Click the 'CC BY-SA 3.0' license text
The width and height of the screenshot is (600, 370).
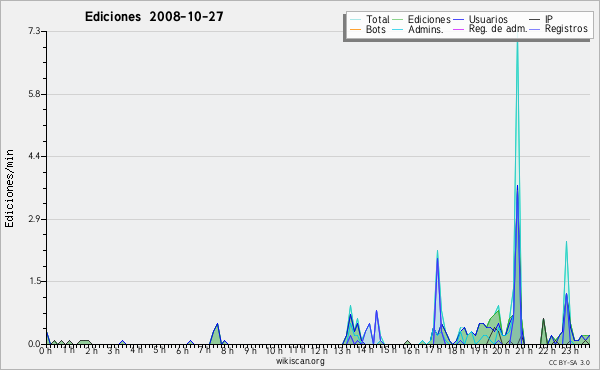tap(569, 362)
